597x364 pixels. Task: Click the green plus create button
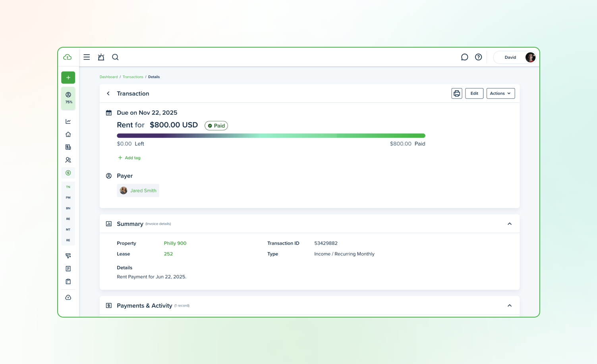point(68,77)
